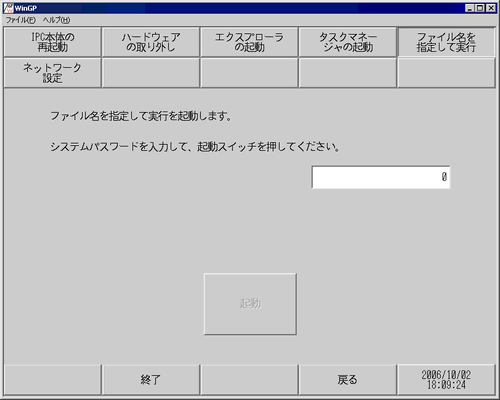
Task: Click the WinGP title bar icon
Action: click(8, 8)
